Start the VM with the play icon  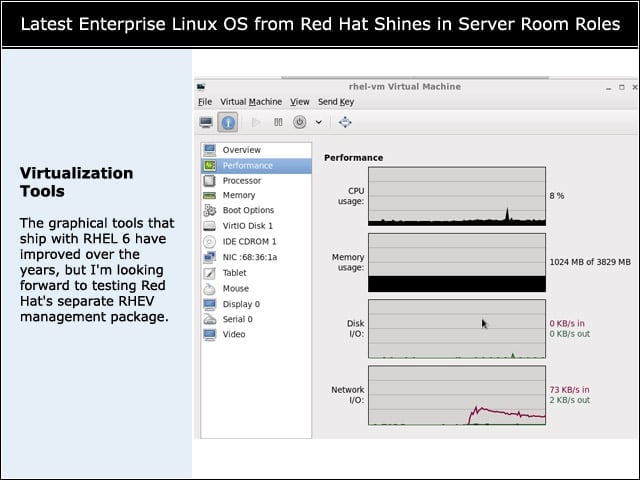coord(256,122)
